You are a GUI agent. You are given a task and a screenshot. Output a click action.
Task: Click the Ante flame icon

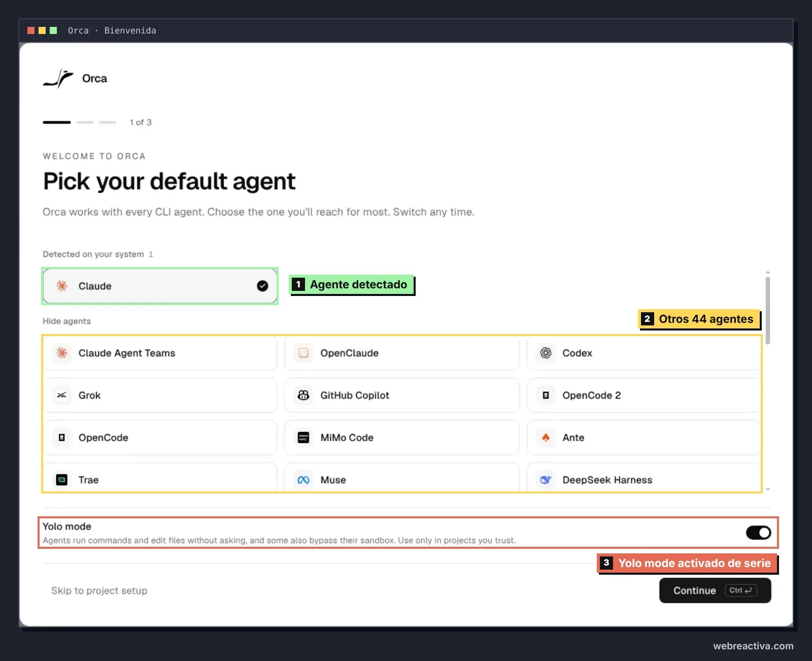click(546, 438)
